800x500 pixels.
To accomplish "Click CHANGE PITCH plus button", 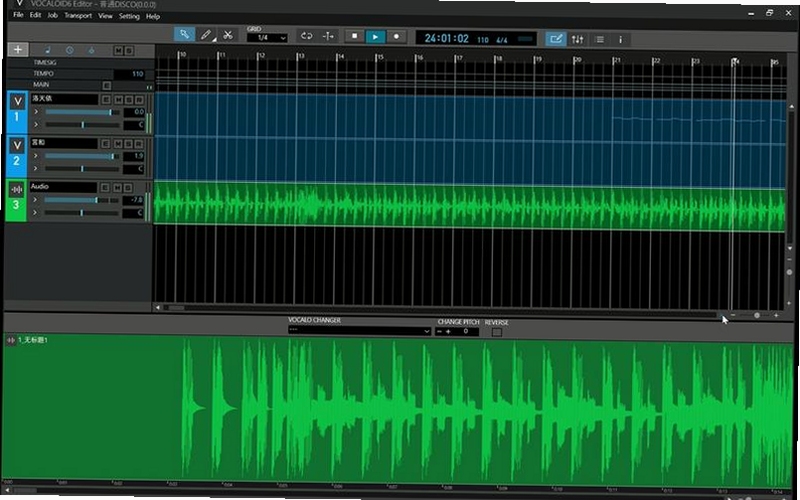I will 448,332.
